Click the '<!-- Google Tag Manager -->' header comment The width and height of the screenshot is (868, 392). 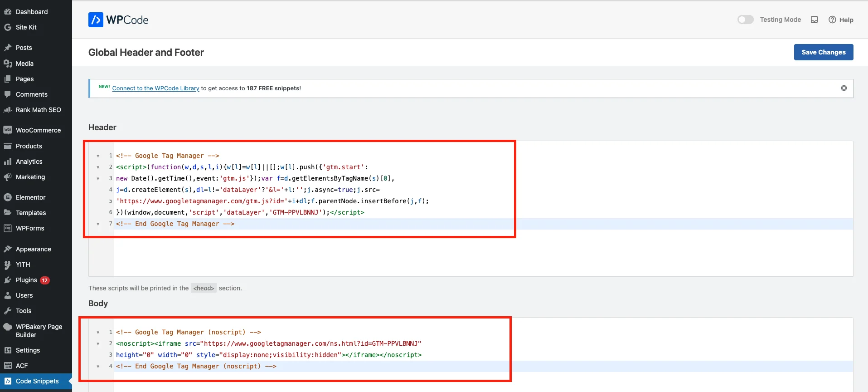tap(167, 156)
